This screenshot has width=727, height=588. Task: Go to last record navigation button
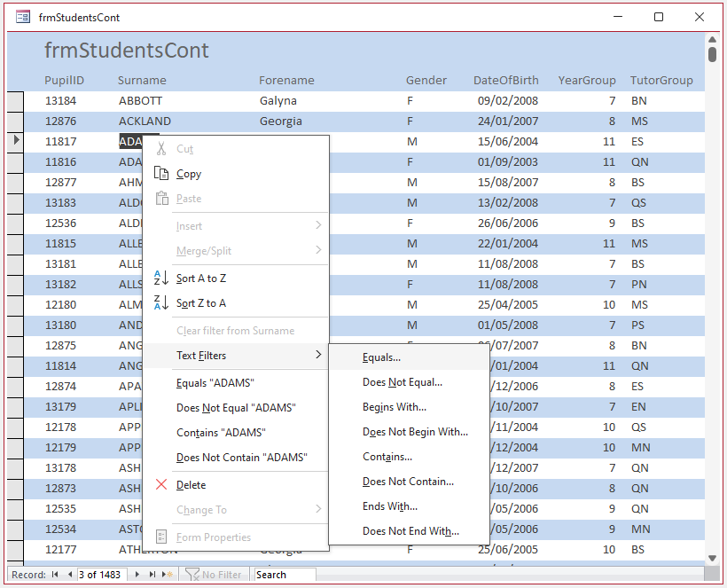pos(152,575)
